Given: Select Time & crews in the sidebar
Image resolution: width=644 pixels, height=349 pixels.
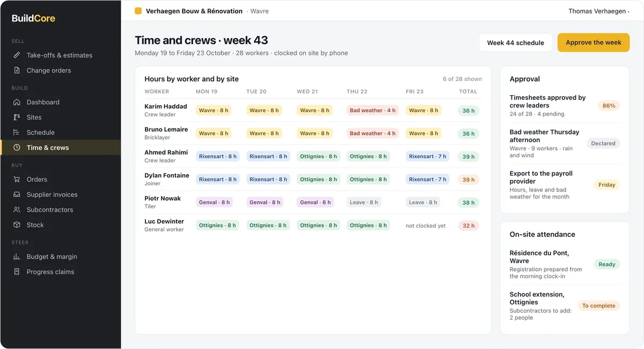Looking at the screenshot, I should (61, 148).
